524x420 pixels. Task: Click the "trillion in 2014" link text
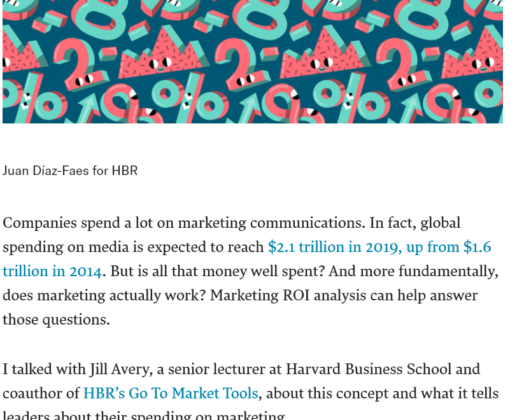click(52, 271)
